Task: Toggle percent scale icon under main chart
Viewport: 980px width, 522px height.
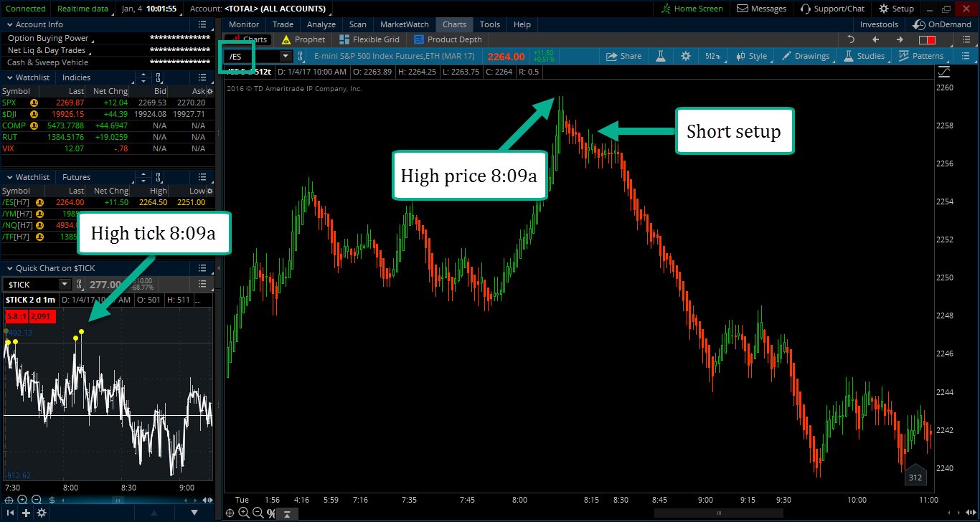Action: 271,513
